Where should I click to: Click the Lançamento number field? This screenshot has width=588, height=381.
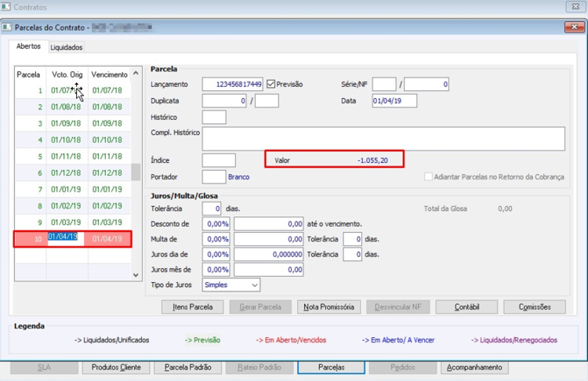click(x=233, y=85)
